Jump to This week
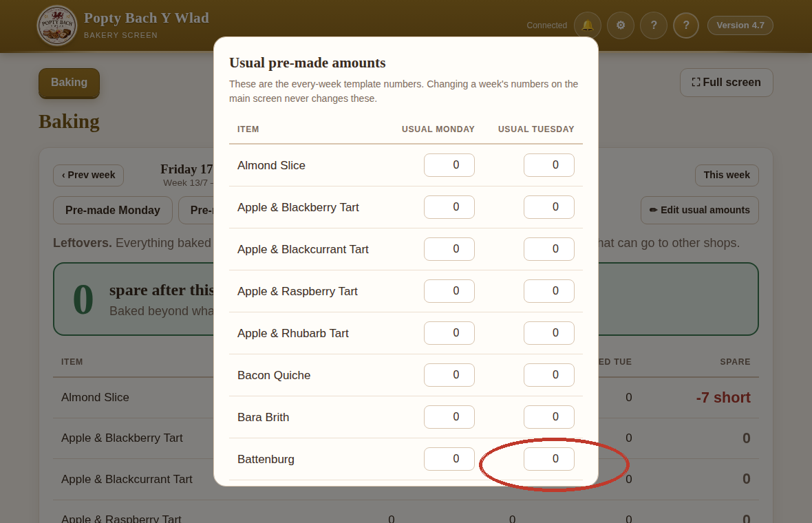Image resolution: width=812 pixels, height=523 pixels. (x=727, y=175)
